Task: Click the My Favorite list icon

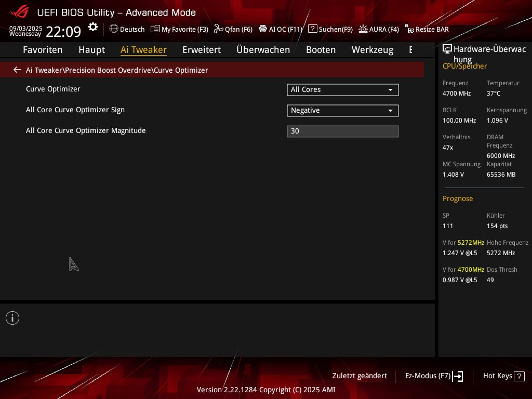Action: [x=155, y=29]
